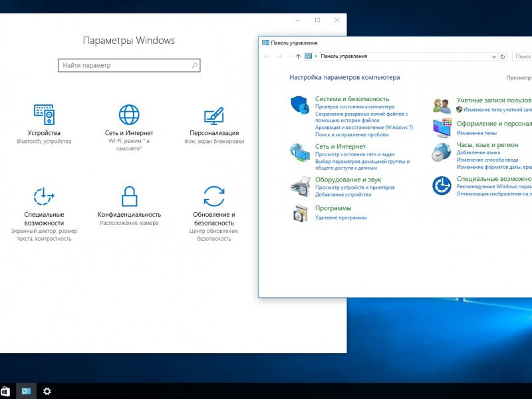Screen dimensions: 532x399
Task: Click the Программы disc icon
Action: (301, 213)
